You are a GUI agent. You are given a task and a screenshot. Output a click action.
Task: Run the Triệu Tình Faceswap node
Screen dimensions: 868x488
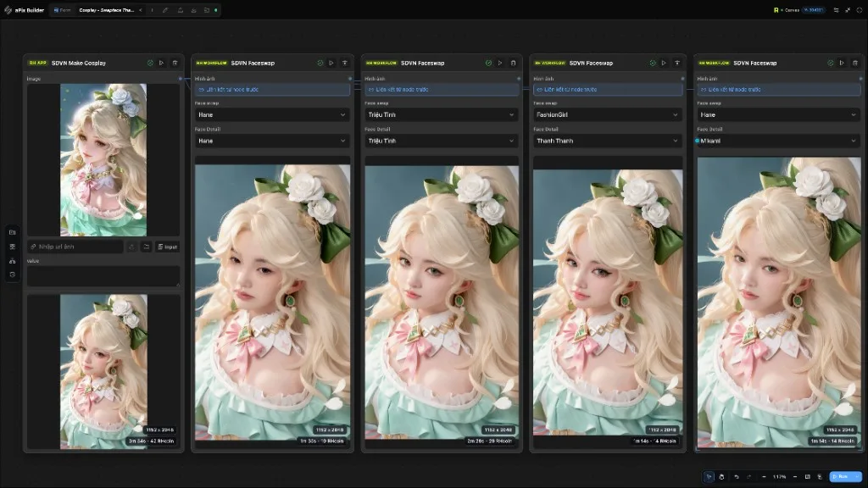(x=500, y=63)
